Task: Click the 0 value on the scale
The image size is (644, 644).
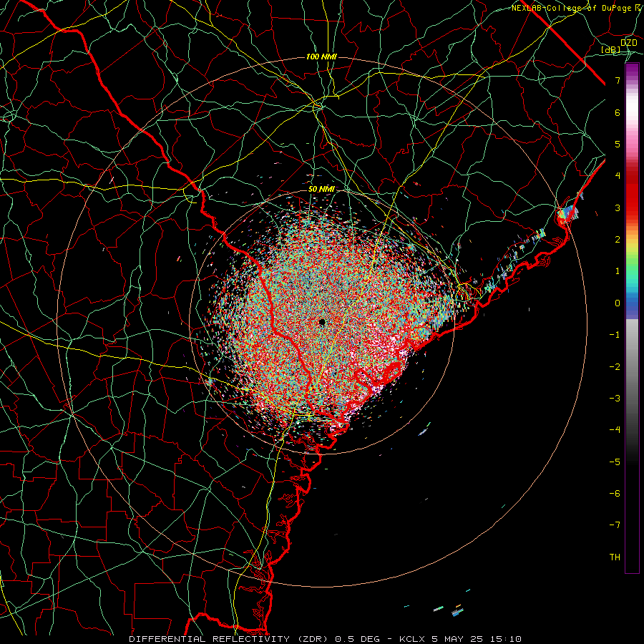Action: tap(618, 303)
